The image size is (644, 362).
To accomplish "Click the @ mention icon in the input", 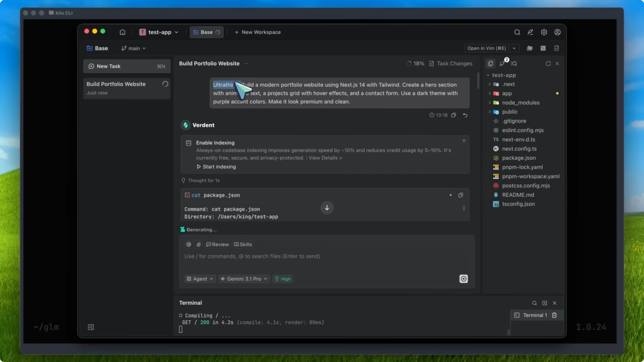I will point(188,244).
